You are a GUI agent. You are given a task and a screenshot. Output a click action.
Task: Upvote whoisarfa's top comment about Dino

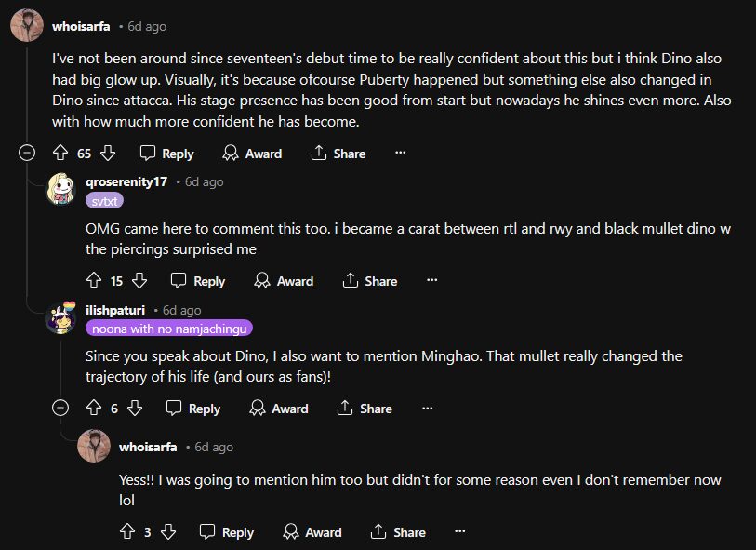(61, 154)
